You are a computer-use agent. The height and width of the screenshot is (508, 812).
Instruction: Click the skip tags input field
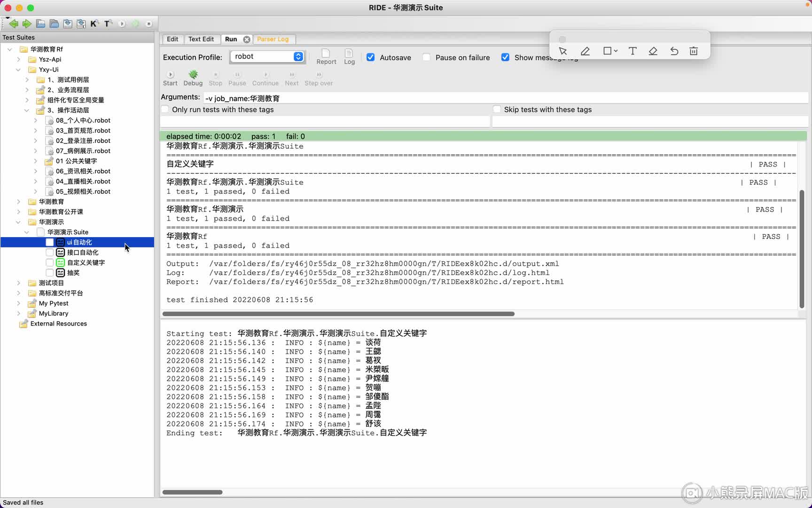[x=650, y=121]
